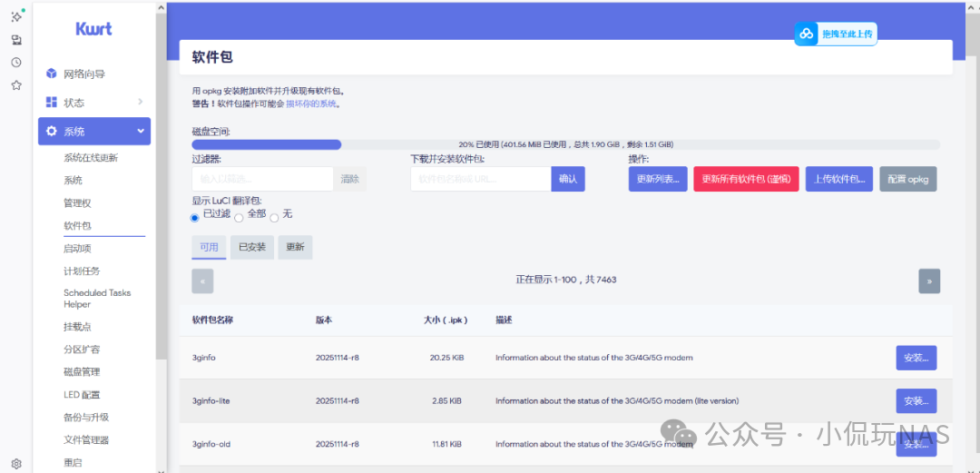980x473 pixels.
Task: Open 重启 submenu item
Action: (x=73, y=463)
